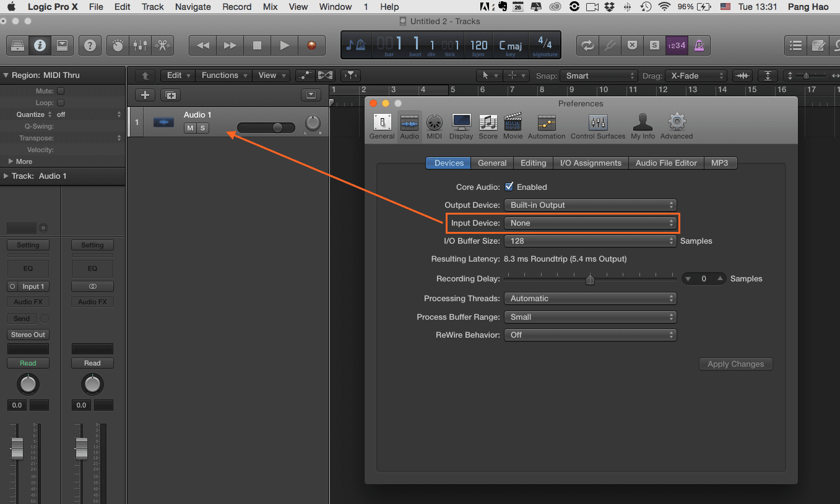
Task: Toggle Cycle mode loop icon
Action: pos(587,45)
